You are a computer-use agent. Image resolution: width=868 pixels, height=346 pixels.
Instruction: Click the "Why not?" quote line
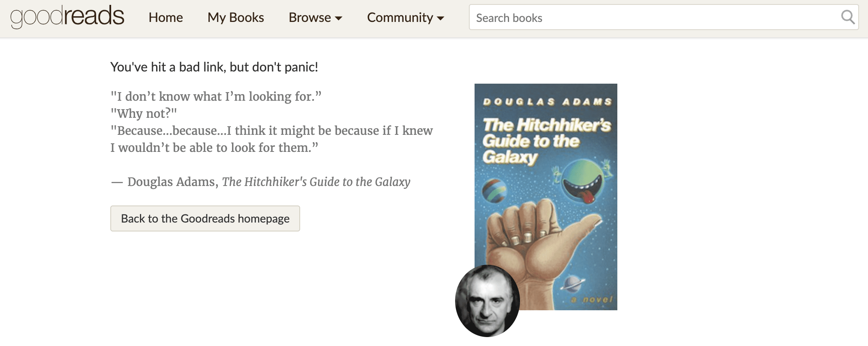pos(144,113)
